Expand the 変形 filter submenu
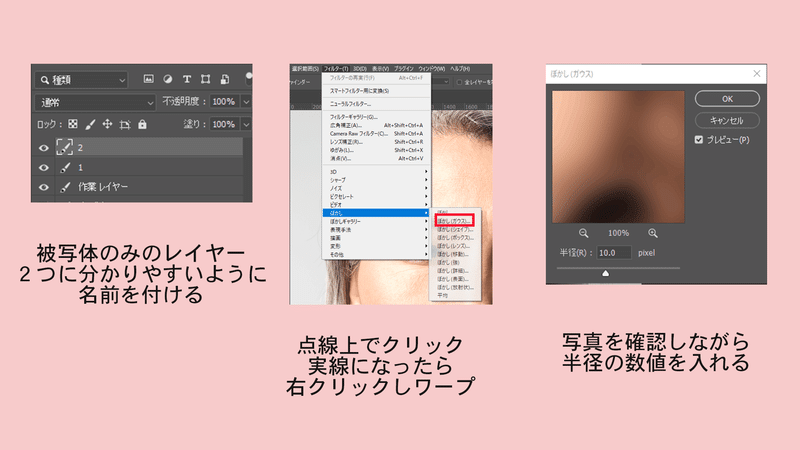 377,246
